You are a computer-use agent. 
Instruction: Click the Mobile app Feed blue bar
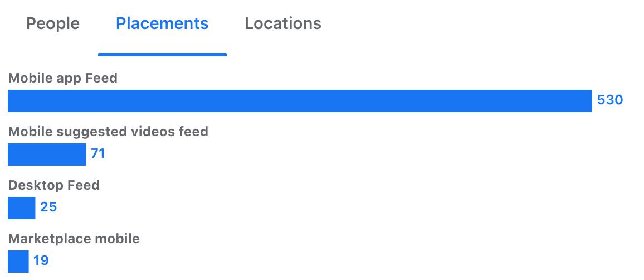300,101
